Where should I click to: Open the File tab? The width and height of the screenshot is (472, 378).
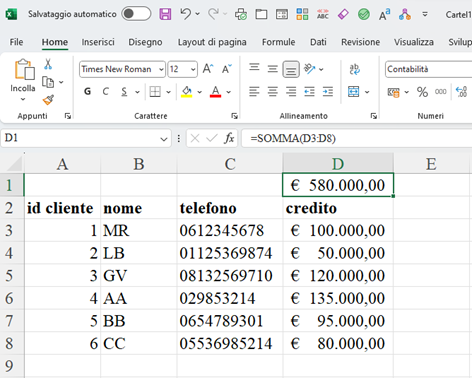16,42
